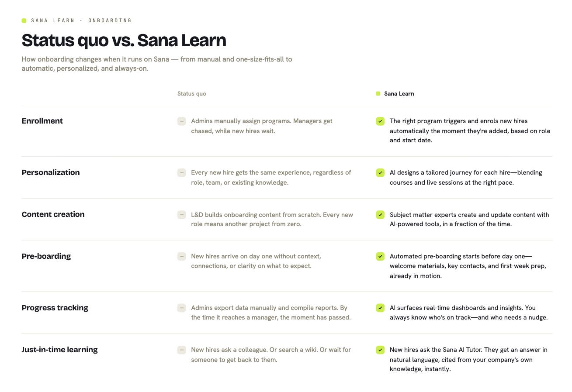Click the Enrollment row label
572x392 pixels.
coord(42,121)
